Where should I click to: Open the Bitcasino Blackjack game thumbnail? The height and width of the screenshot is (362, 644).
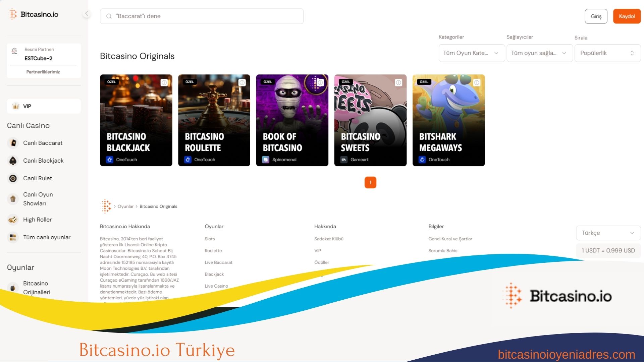point(136,120)
